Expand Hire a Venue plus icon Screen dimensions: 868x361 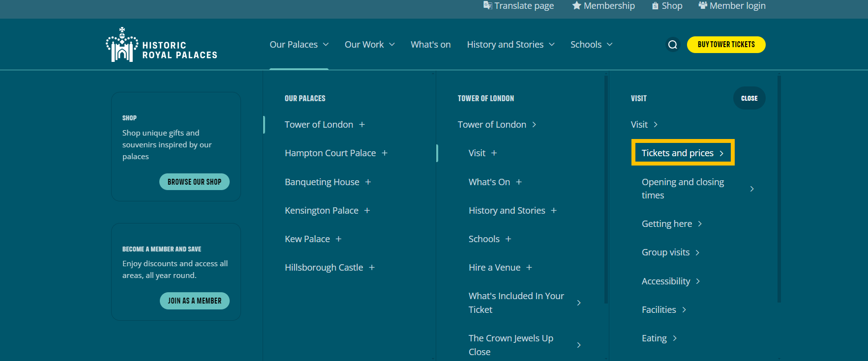click(529, 268)
